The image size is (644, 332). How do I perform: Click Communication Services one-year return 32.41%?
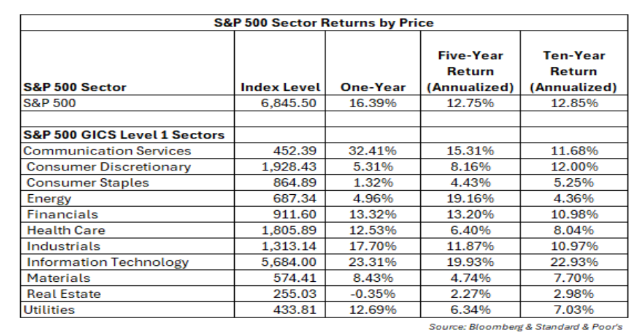373,150
